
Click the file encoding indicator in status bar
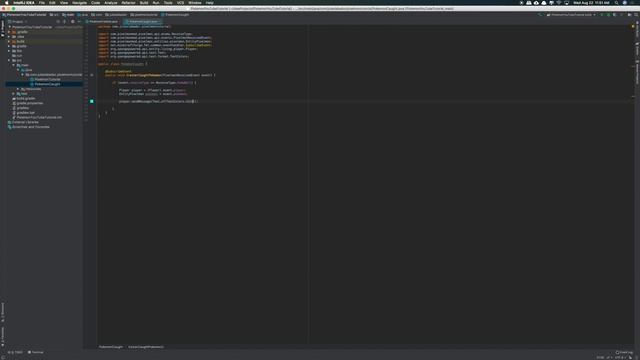620,358
